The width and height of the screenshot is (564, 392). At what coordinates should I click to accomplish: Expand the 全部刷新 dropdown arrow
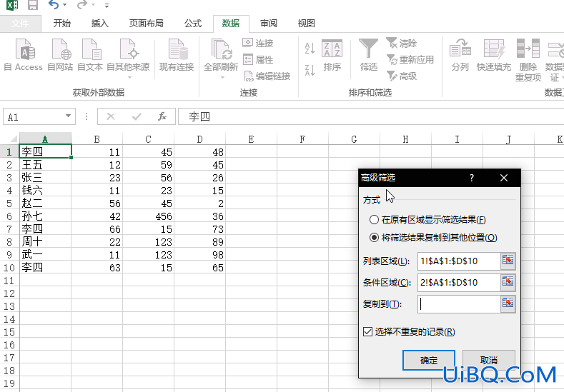click(x=222, y=77)
